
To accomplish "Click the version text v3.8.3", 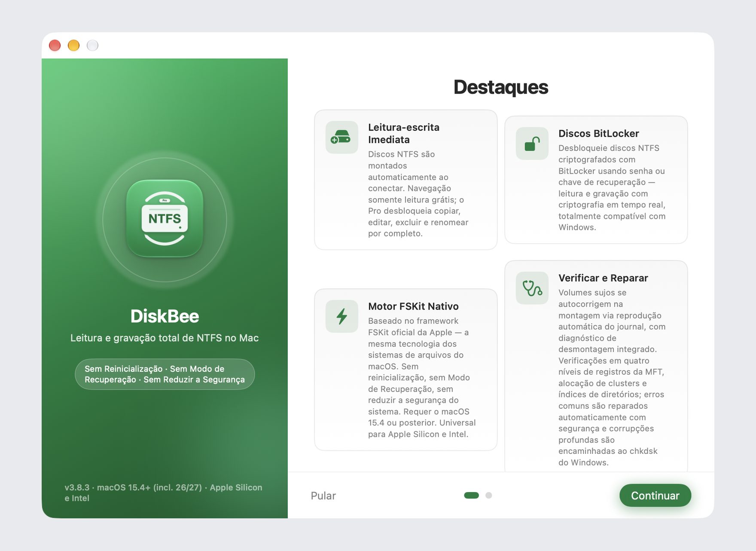I will point(163,493).
